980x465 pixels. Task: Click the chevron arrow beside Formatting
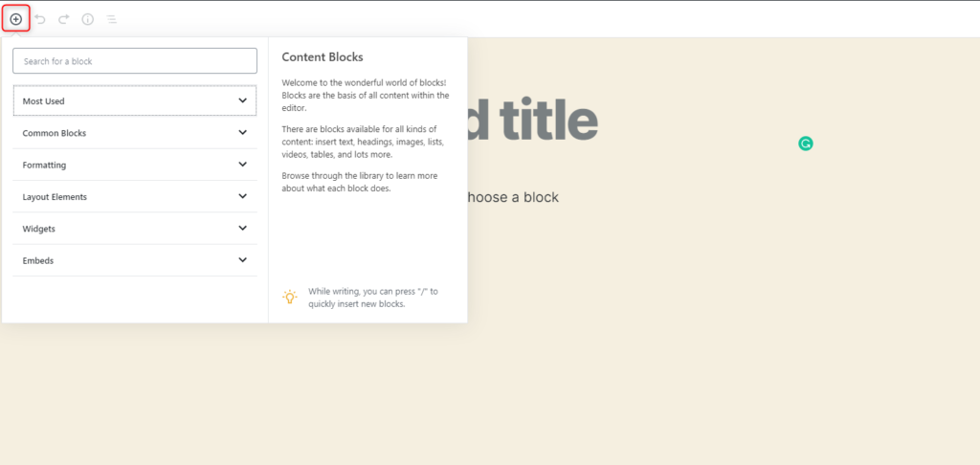[x=243, y=165]
